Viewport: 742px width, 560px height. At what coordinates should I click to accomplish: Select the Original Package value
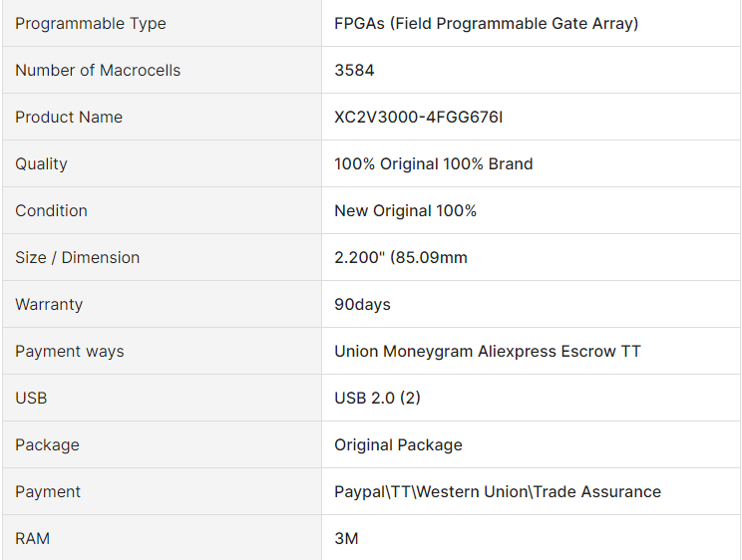coord(398,444)
